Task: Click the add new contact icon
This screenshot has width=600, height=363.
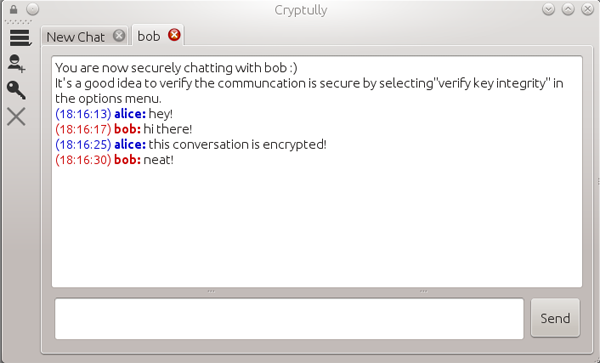Action: 16,63
